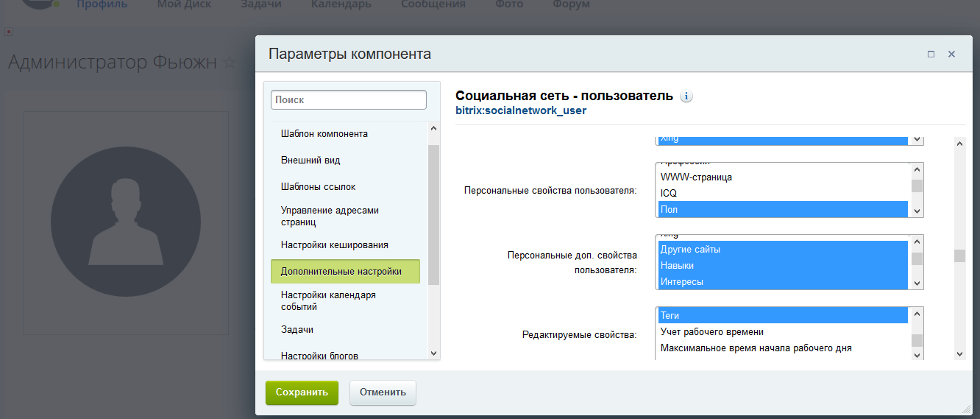
Task: Go to Настройки кеширования section
Action: coord(334,245)
